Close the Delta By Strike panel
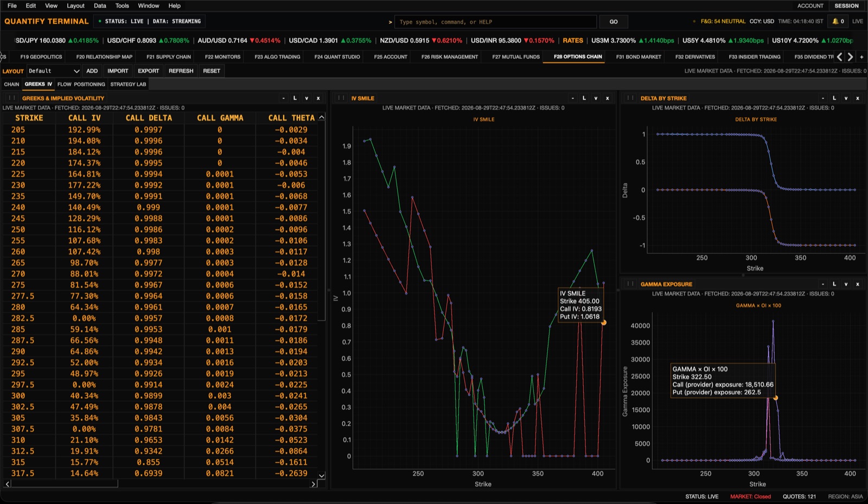Viewport: 868px width, 504px height. coord(858,98)
